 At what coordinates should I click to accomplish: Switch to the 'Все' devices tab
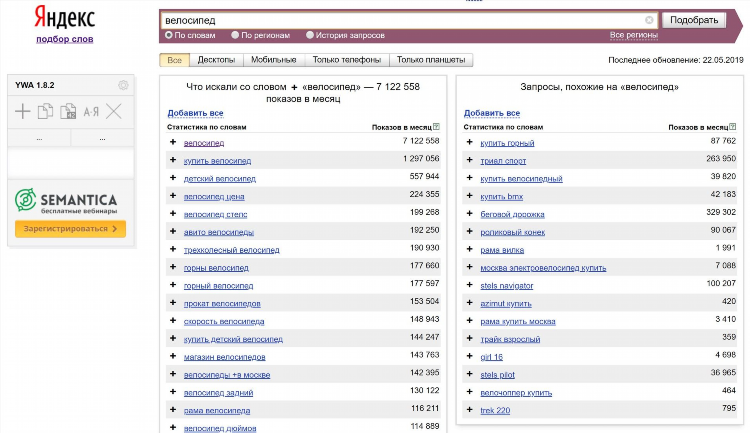[x=175, y=60]
